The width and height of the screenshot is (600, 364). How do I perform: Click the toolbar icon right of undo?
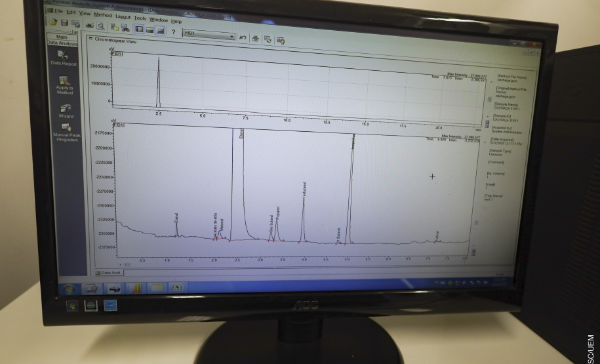coord(255,38)
